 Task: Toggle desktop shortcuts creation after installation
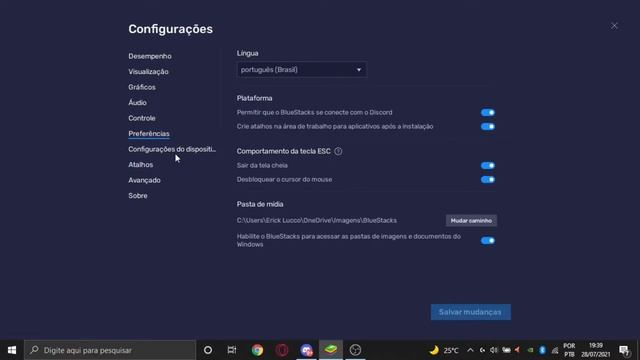tap(488, 127)
